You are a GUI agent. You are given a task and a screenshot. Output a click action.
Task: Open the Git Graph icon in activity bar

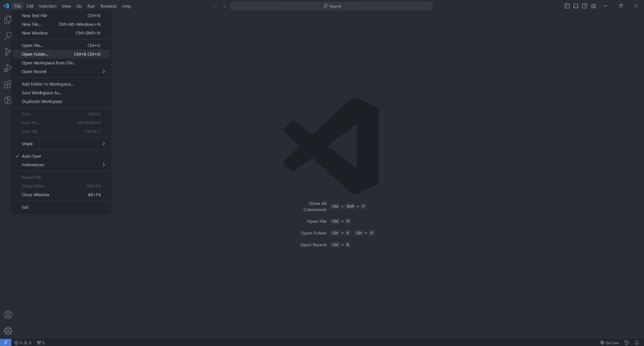coord(8,101)
